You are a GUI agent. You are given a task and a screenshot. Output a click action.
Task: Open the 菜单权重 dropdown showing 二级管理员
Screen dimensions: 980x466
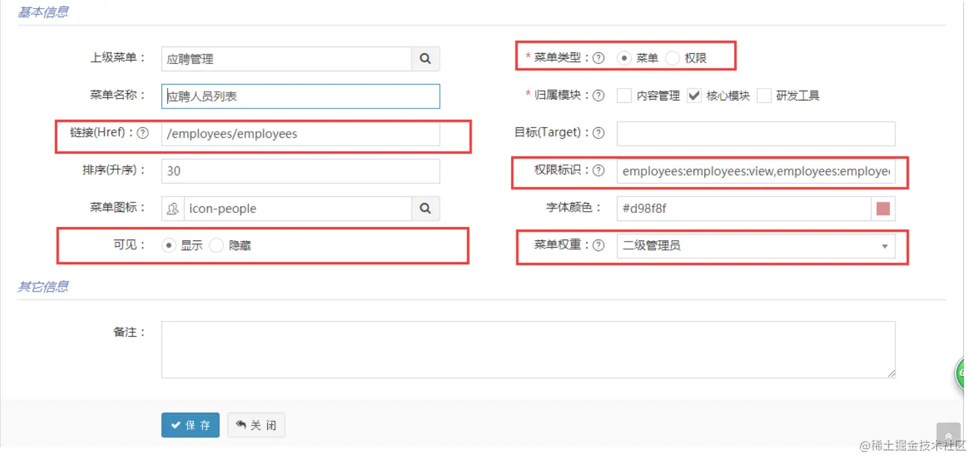pyautogui.click(x=756, y=246)
